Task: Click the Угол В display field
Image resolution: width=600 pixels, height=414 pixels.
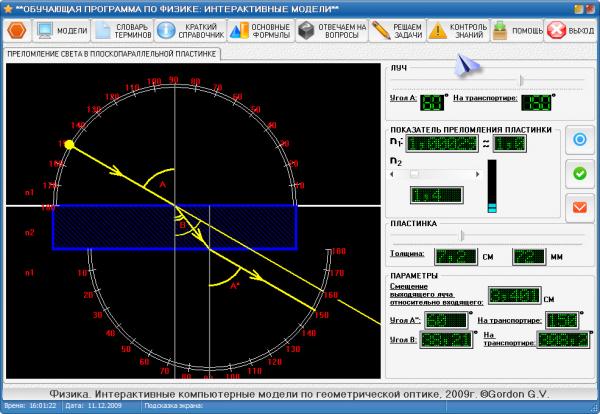Action: [x=446, y=340]
